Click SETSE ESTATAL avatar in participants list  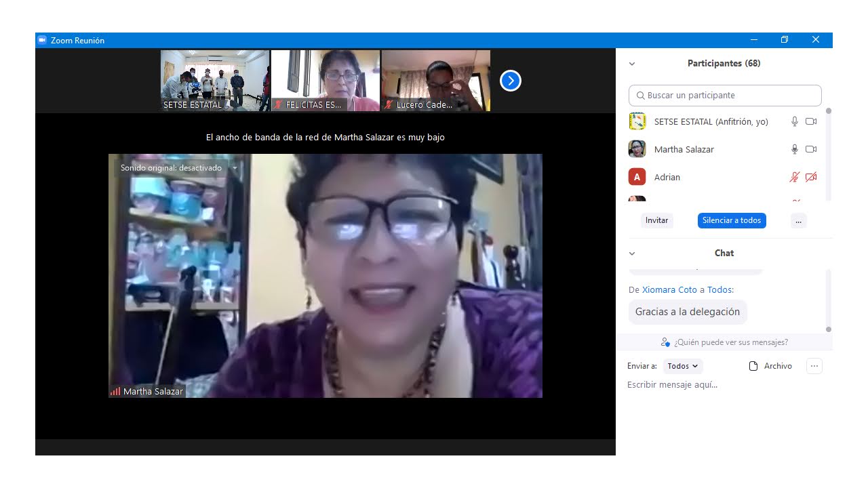pos(637,121)
